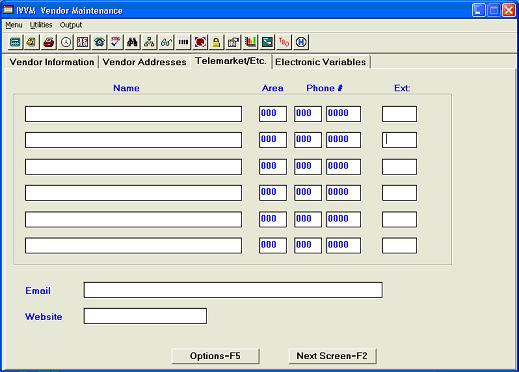
Task: Click the fifth row Name field
Action: pyautogui.click(x=133, y=220)
